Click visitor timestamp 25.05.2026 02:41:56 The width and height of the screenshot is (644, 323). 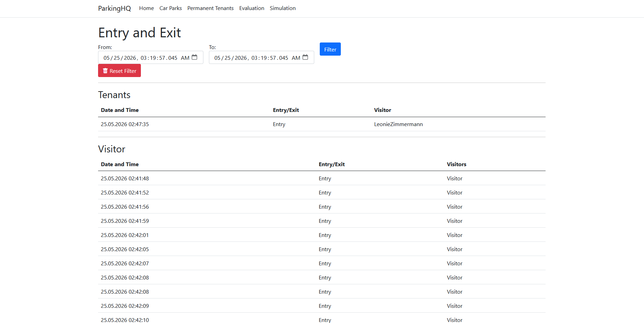coord(125,207)
